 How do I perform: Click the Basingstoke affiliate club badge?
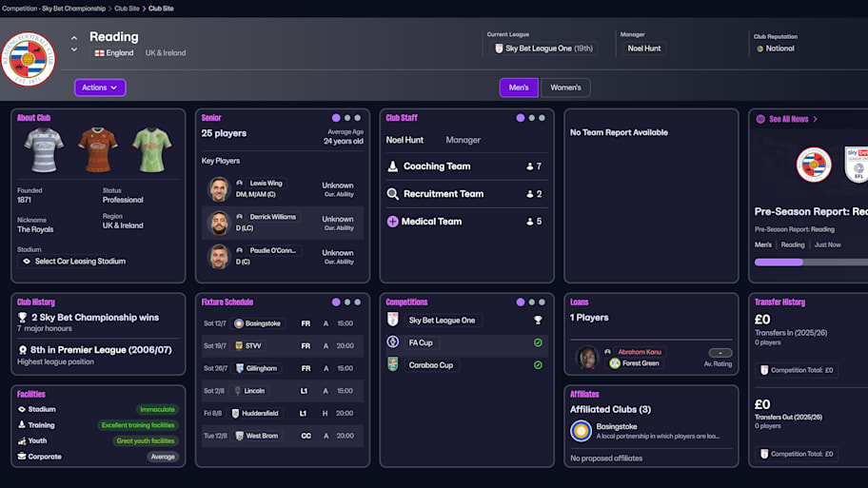tap(581, 431)
